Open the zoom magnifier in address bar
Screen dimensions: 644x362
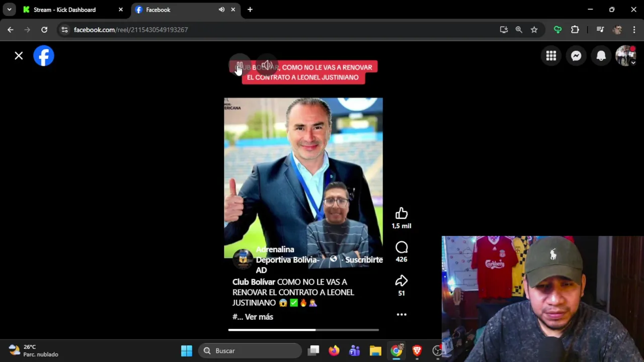[x=519, y=30]
